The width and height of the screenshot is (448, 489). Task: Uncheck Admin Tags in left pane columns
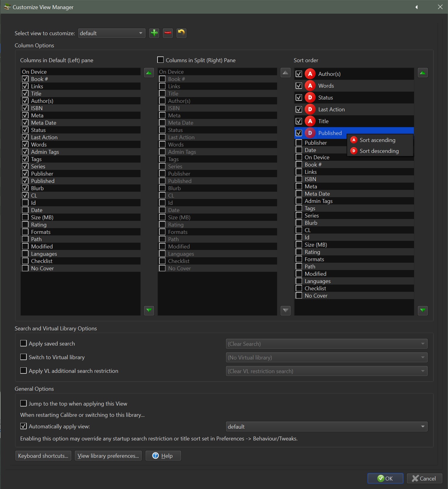[x=25, y=152]
